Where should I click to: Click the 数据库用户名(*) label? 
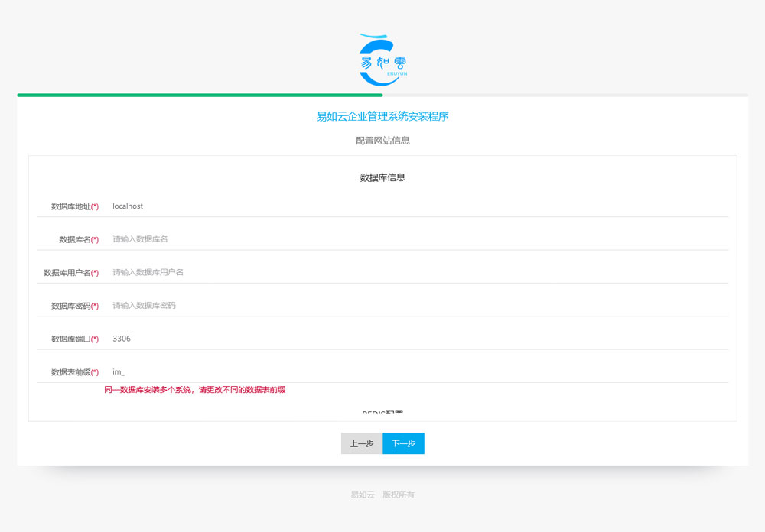point(70,273)
